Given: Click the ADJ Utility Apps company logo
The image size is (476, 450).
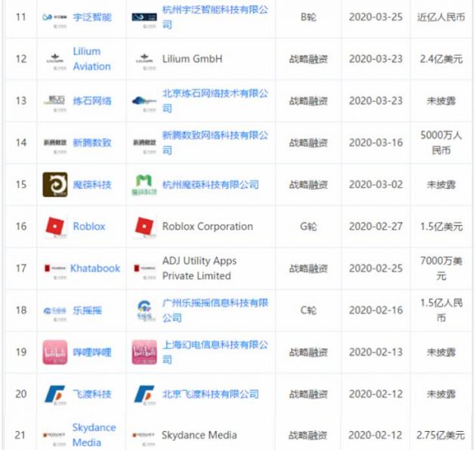Looking at the screenshot, I should (x=144, y=270).
